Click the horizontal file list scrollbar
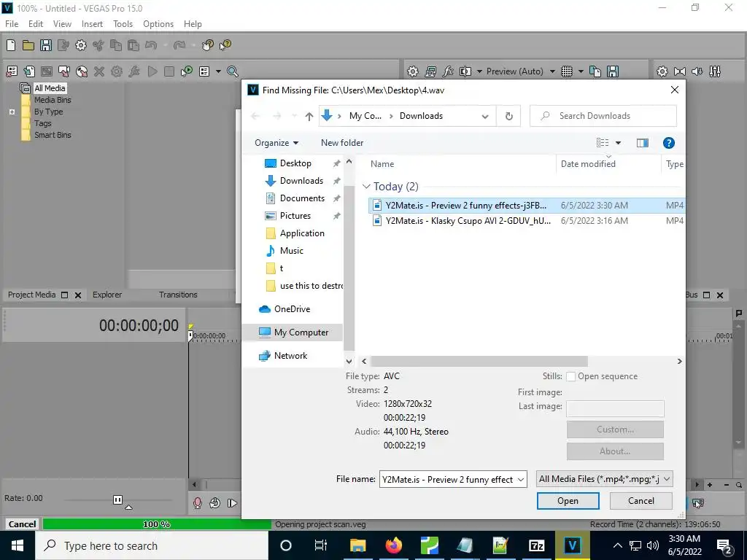 tap(479, 362)
